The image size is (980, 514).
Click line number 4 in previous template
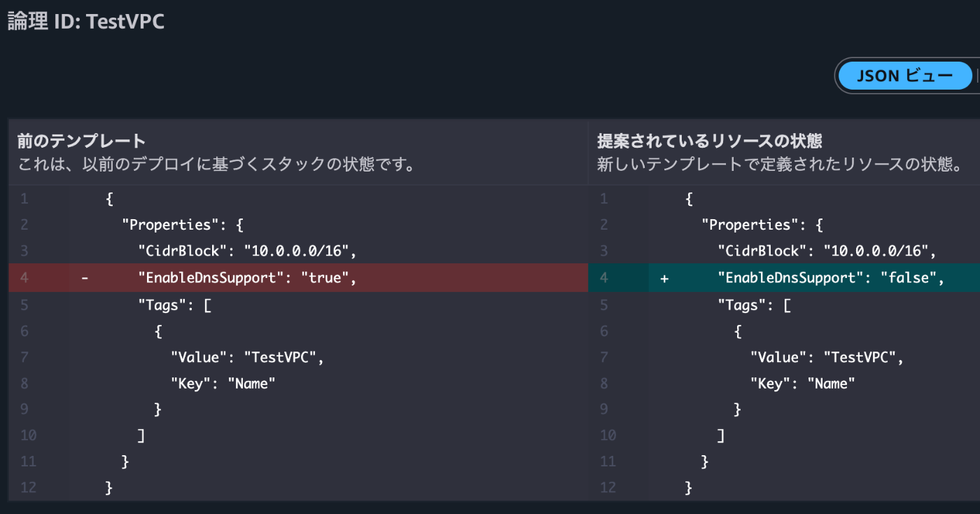pyautogui.click(x=24, y=277)
